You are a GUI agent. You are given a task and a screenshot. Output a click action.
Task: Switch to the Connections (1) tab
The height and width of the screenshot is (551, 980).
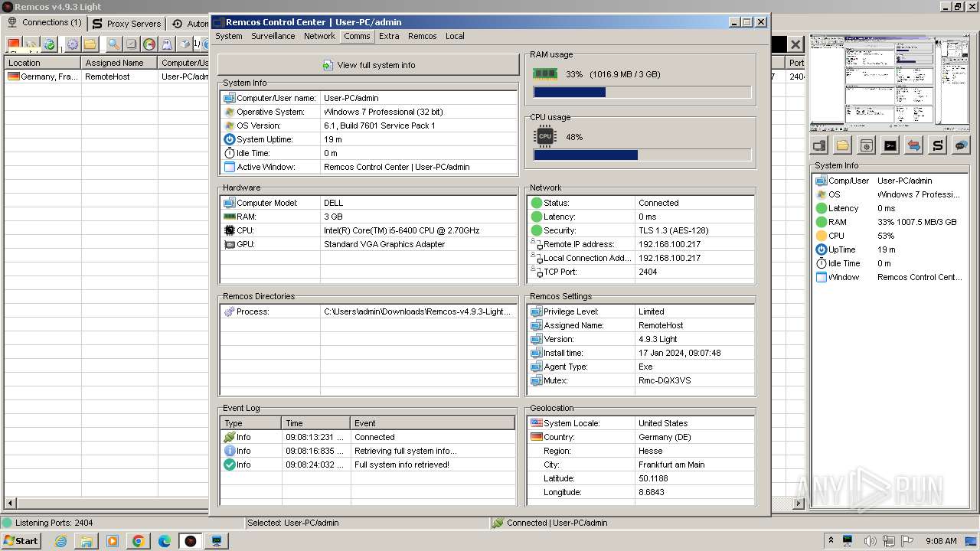pos(44,23)
